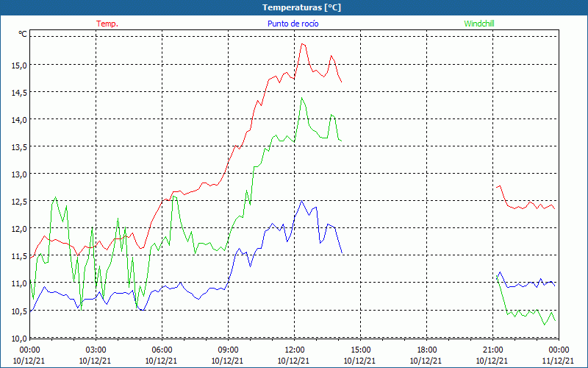Click the 03:00 time axis label
The image size is (588, 368).
96,350
